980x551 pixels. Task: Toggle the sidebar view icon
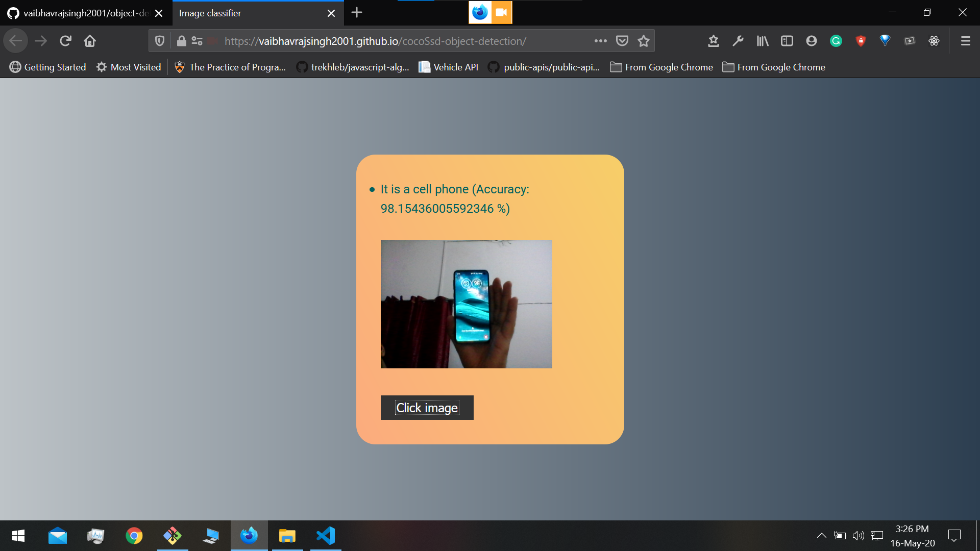coord(787,41)
